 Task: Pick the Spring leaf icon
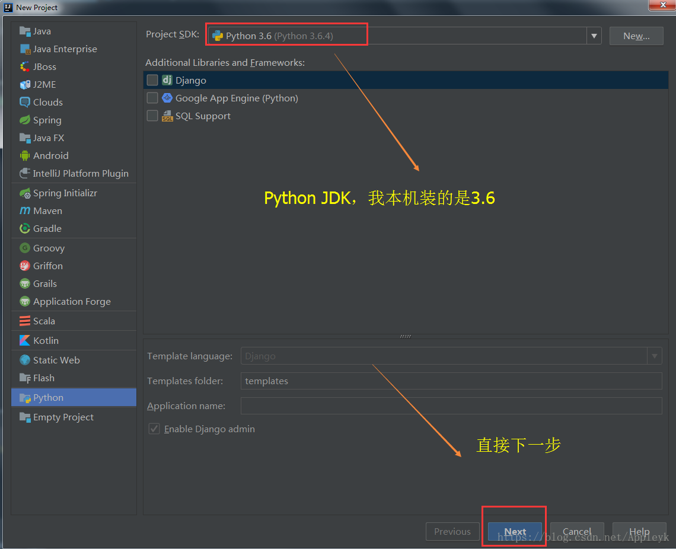tap(24, 120)
